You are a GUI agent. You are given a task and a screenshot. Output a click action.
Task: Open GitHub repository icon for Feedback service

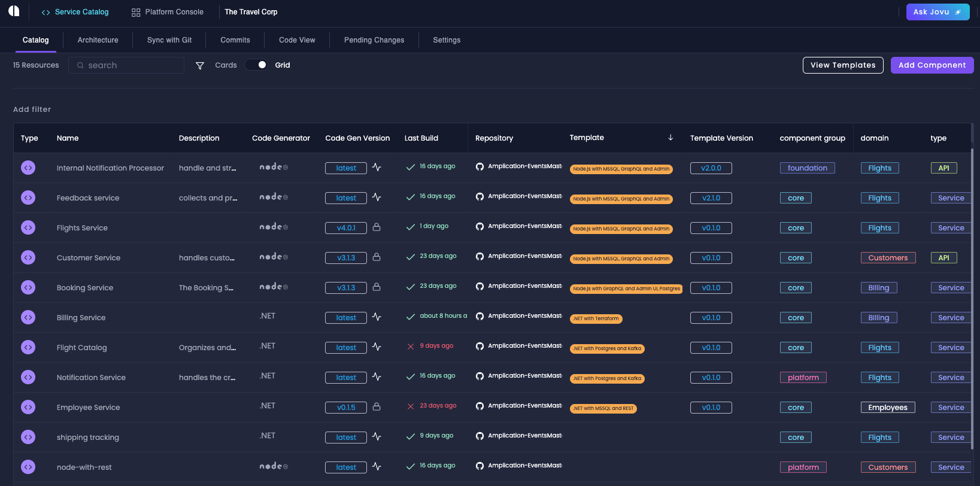(x=480, y=197)
